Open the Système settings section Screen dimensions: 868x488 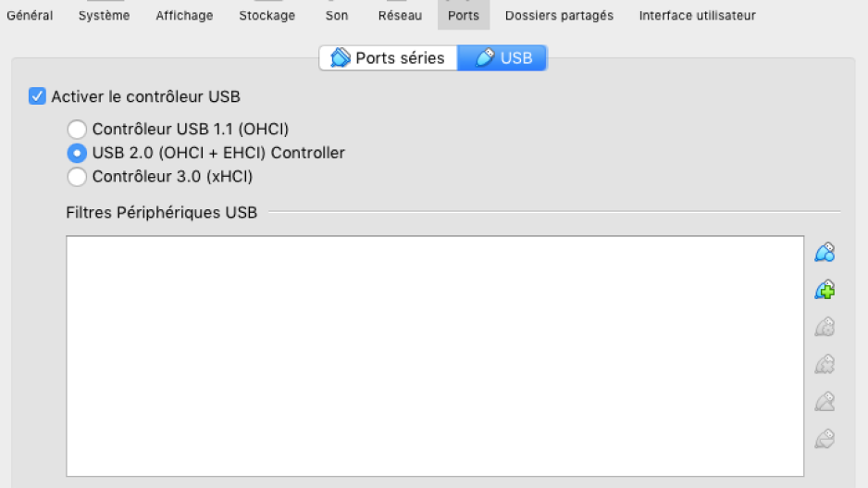coord(104,15)
